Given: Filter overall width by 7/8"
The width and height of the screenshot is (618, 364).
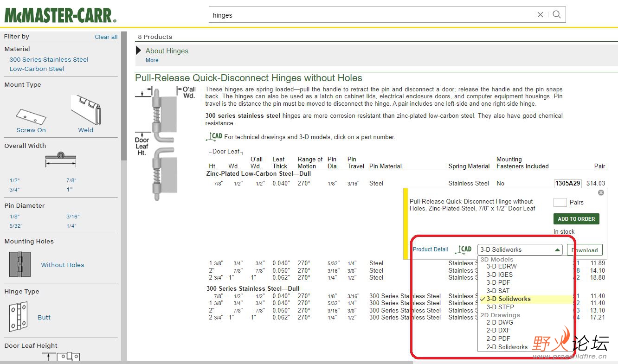Looking at the screenshot, I should pos(71,180).
